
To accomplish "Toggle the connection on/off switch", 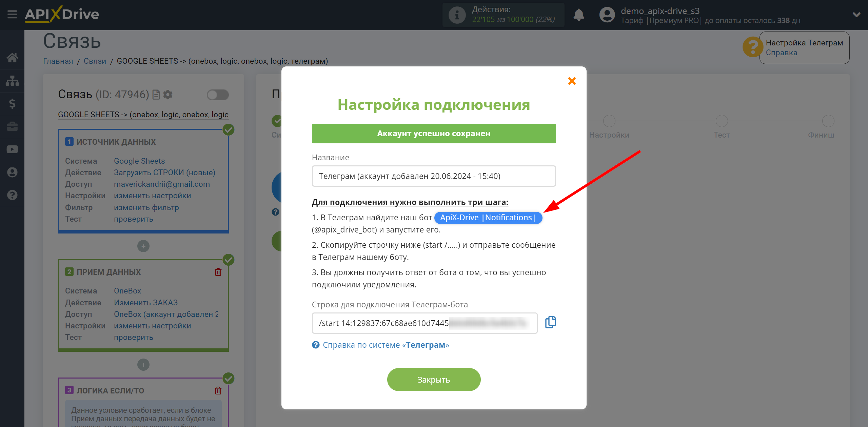I will [x=218, y=95].
